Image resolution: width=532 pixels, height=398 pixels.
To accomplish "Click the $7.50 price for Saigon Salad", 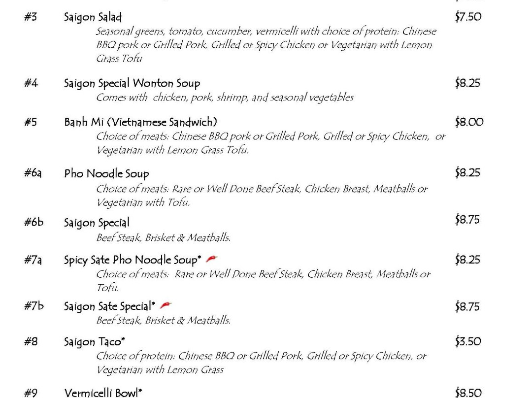I will click(x=468, y=17).
